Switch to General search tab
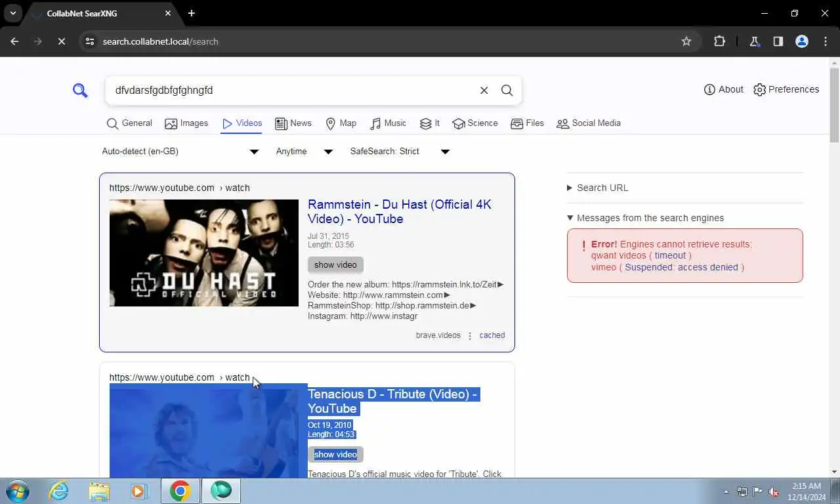Image resolution: width=840 pixels, height=504 pixels. pyautogui.click(x=129, y=123)
